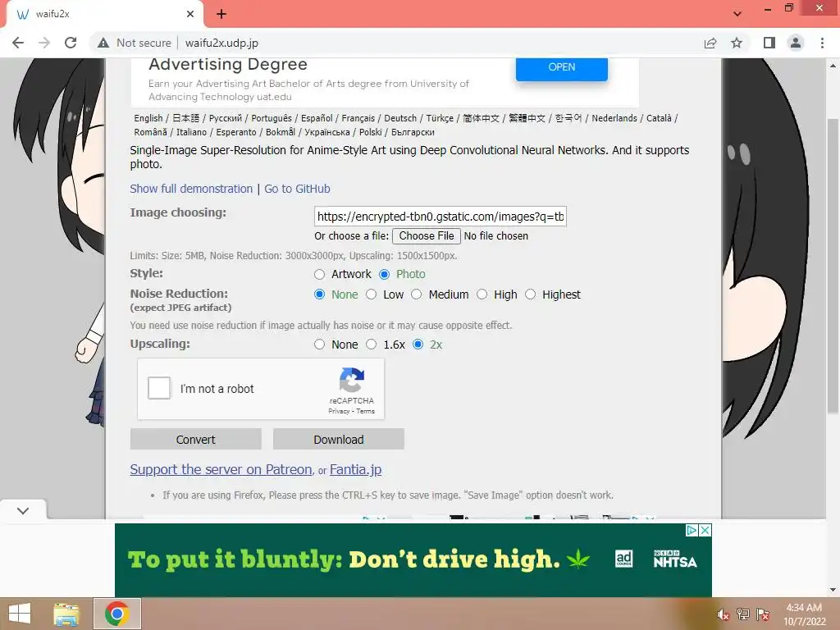Set noise reduction to Low
The image size is (840, 630).
372,294
